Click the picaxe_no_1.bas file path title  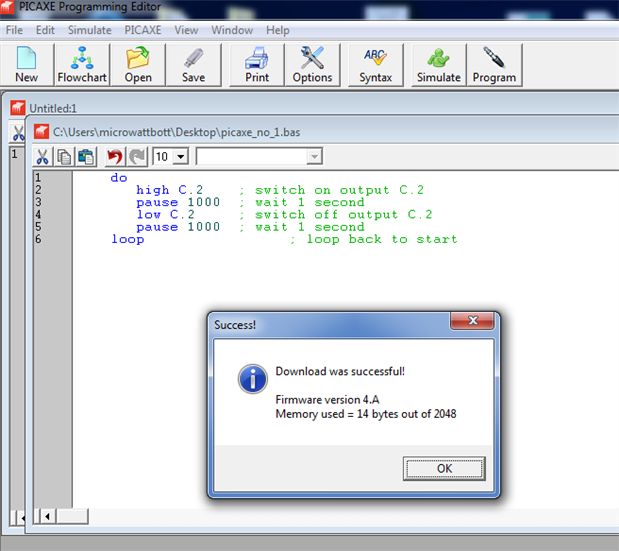tap(176, 132)
